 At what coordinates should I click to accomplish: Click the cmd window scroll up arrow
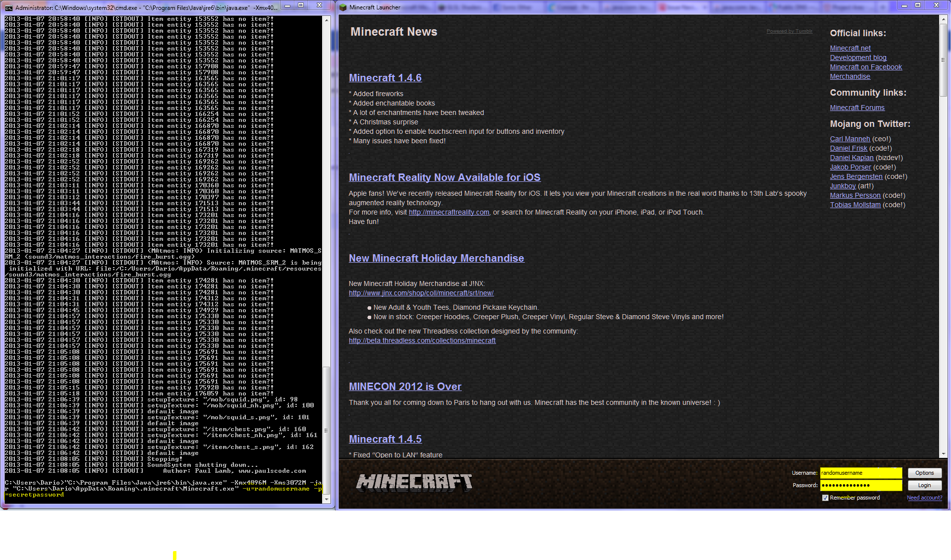(x=326, y=20)
